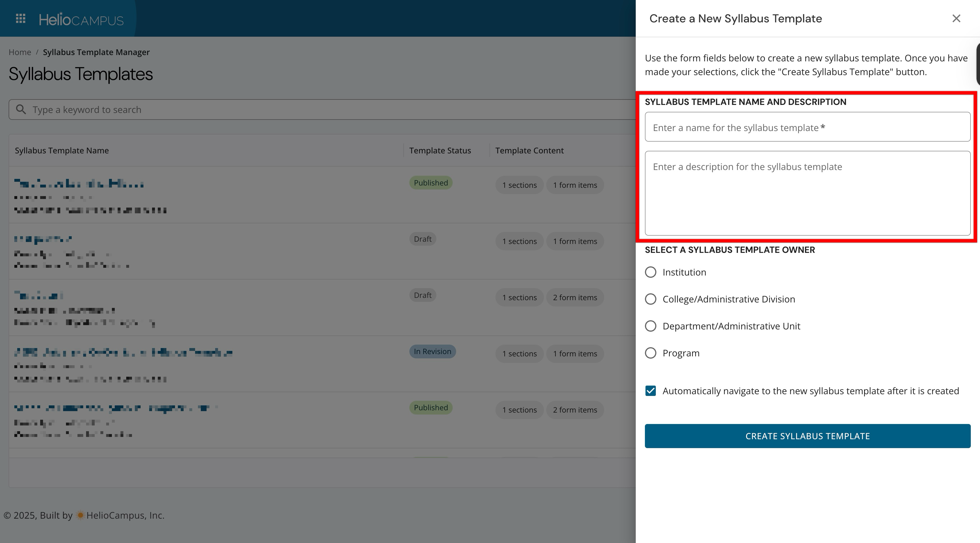Click the search magnifier icon

[21, 110]
